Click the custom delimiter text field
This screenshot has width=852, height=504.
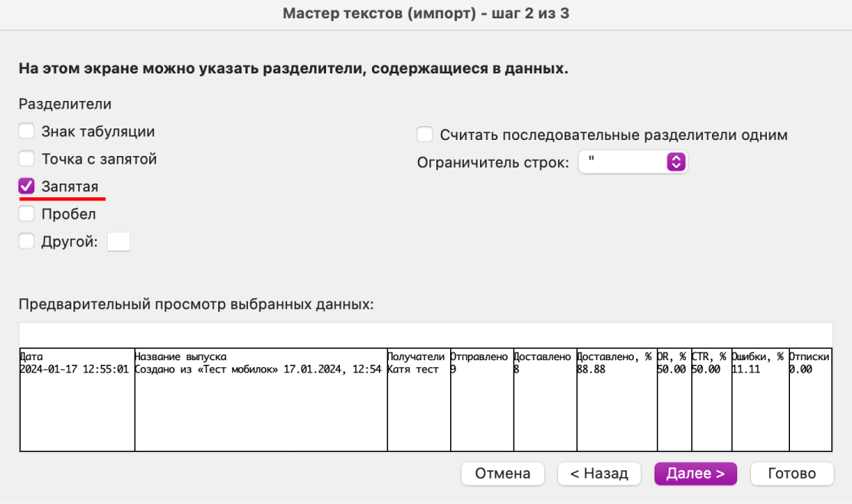tap(119, 242)
